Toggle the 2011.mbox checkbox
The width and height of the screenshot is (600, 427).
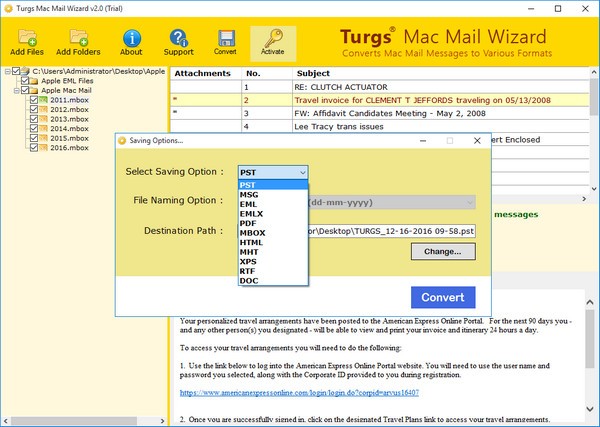point(34,100)
